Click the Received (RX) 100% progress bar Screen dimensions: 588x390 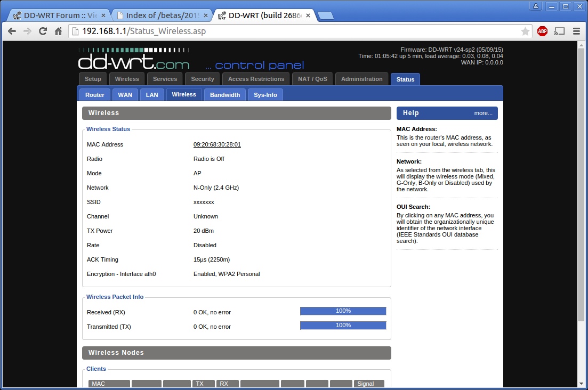(343, 311)
